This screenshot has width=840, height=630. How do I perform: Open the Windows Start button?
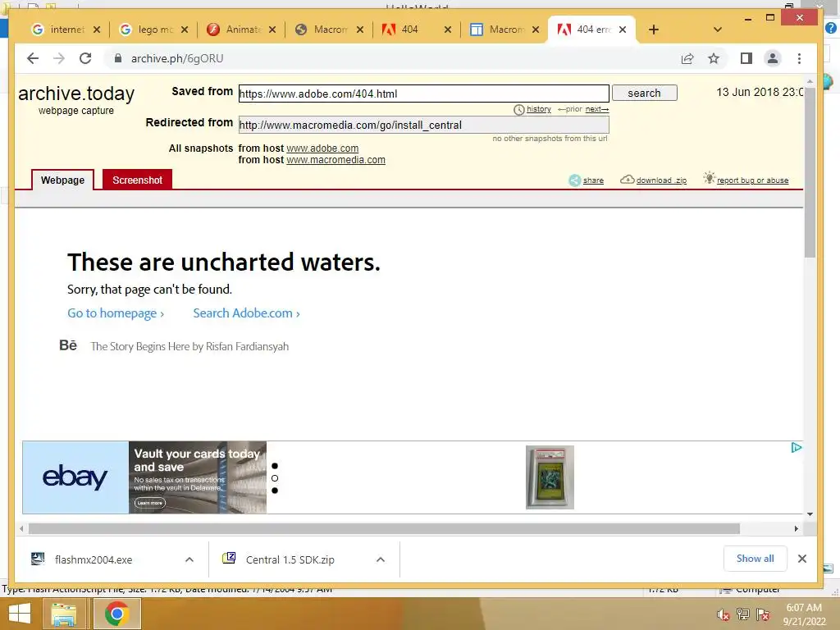(20, 614)
